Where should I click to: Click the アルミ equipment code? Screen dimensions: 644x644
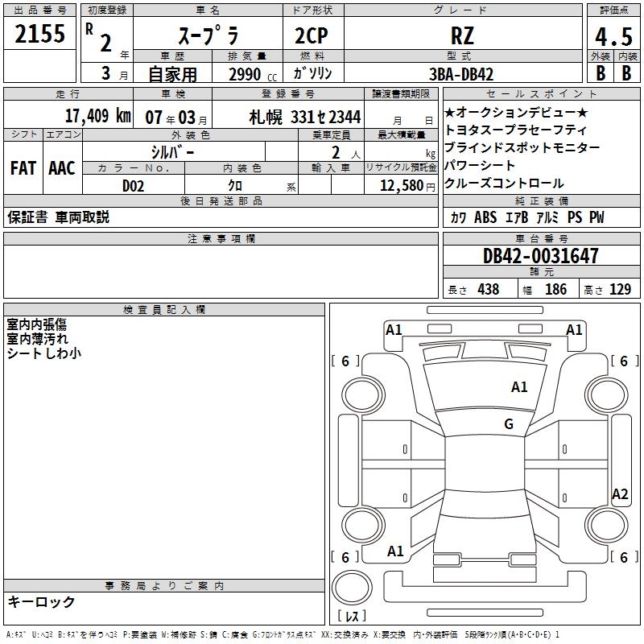click(547, 217)
